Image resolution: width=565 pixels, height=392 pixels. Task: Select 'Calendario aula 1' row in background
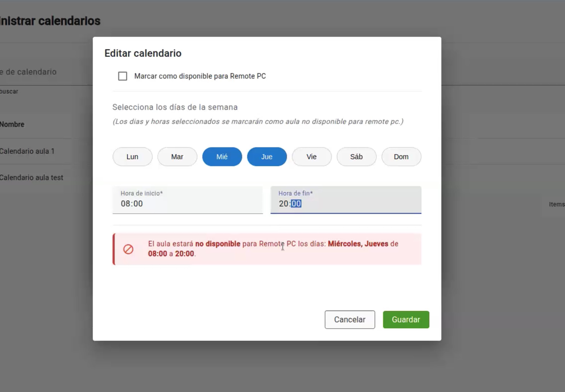pyautogui.click(x=27, y=151)
